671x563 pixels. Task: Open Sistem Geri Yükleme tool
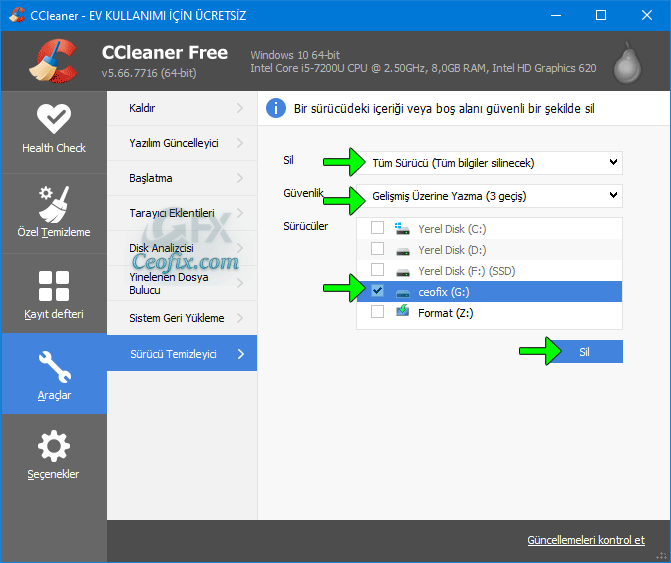(182, 318)
